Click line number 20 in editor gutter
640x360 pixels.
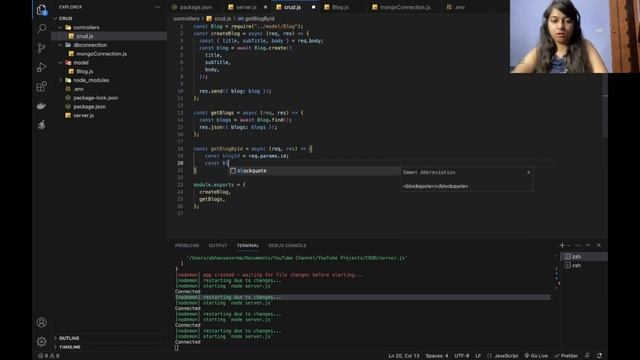tap(180, 163)
